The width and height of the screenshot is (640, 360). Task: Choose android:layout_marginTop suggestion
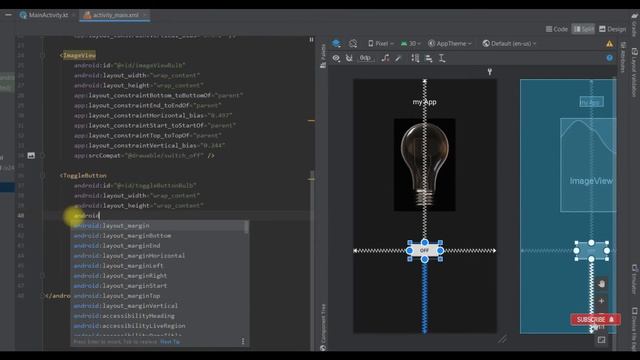point(159,296)
